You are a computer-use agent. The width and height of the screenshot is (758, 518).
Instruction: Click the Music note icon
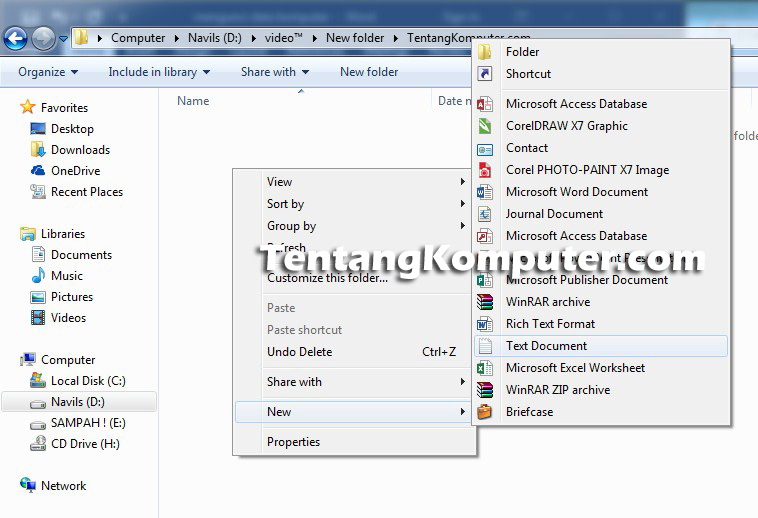coord(38,275)
